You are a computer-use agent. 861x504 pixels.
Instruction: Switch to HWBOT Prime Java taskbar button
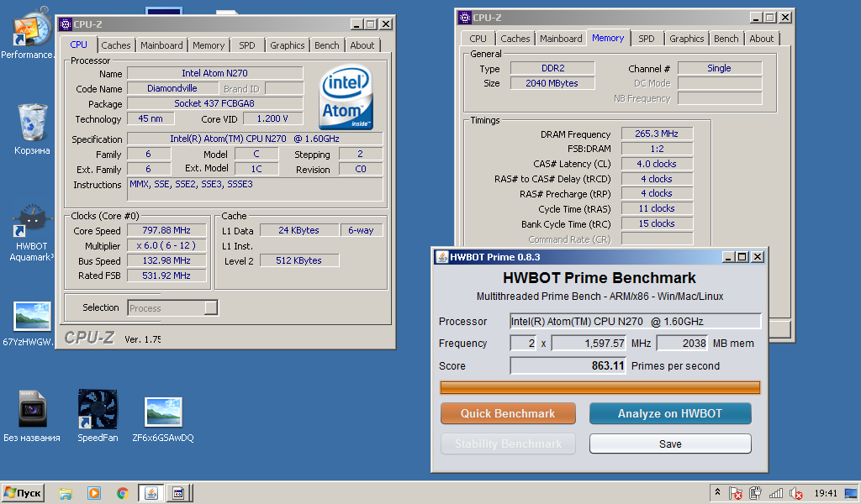151,493
